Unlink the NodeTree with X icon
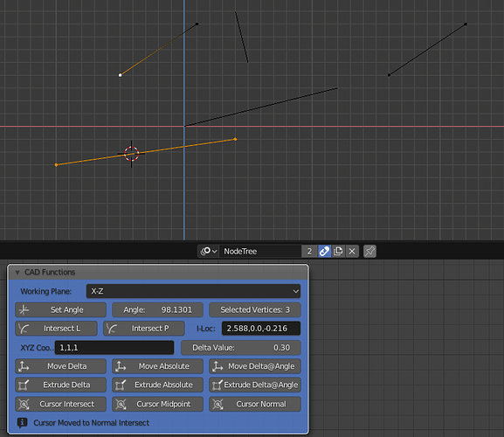This screenshot has width=504, height=437. click(x=352, y=251)
